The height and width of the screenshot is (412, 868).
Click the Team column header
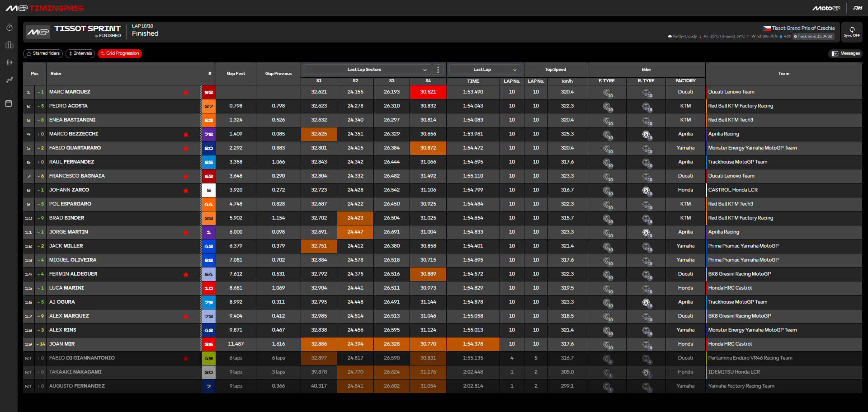784,74
